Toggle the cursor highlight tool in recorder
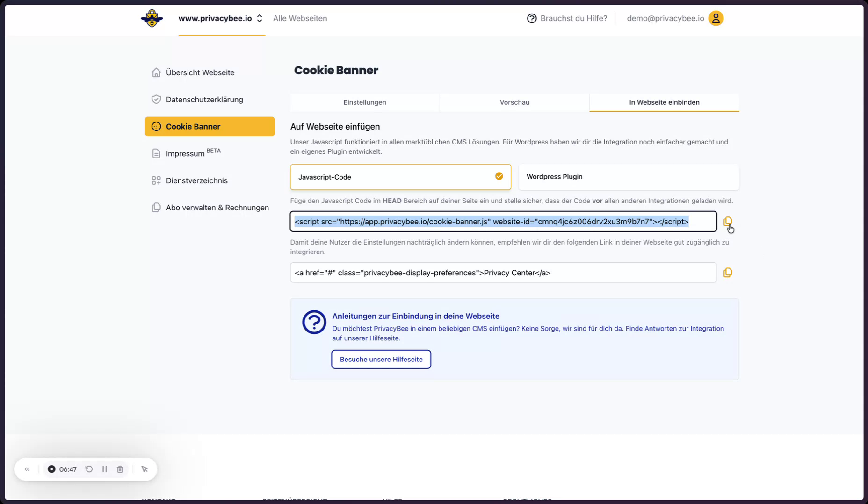Viewport: 868px width, 504px height. click(145, 469)
